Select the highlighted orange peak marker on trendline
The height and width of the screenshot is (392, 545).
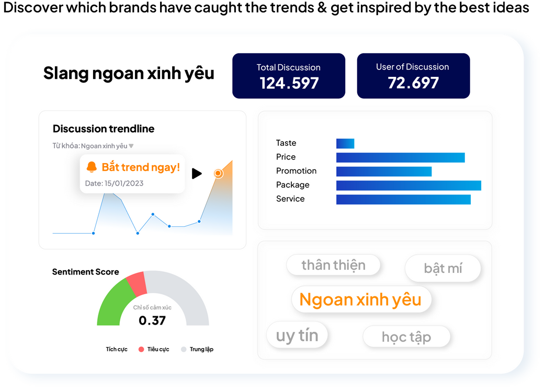pos(218,173)
